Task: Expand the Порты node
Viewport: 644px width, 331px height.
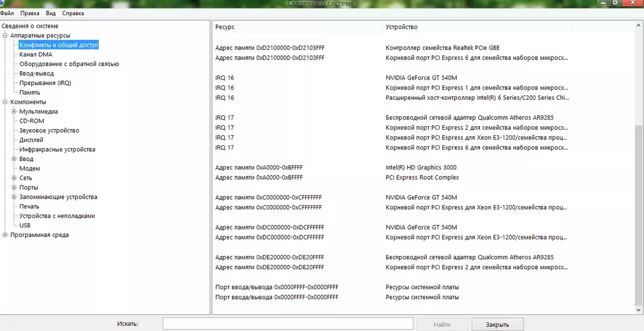Action: (x=14, y=187)
